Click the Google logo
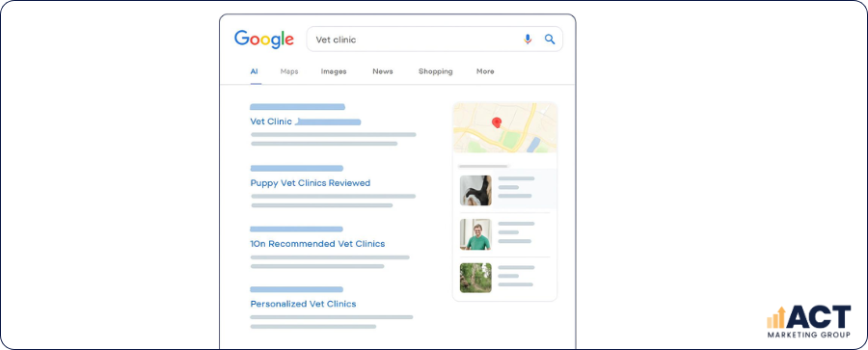Screen dimensions: 868x350 click(264, 40)
